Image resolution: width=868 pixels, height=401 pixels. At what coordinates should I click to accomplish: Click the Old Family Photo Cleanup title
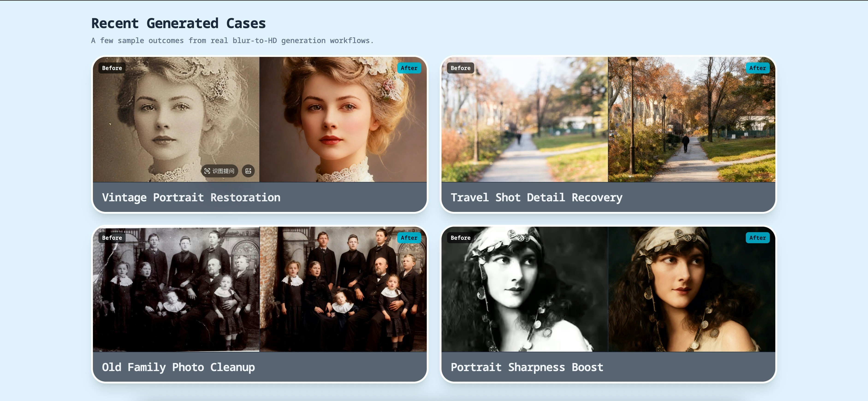click(x=178, y=367)
